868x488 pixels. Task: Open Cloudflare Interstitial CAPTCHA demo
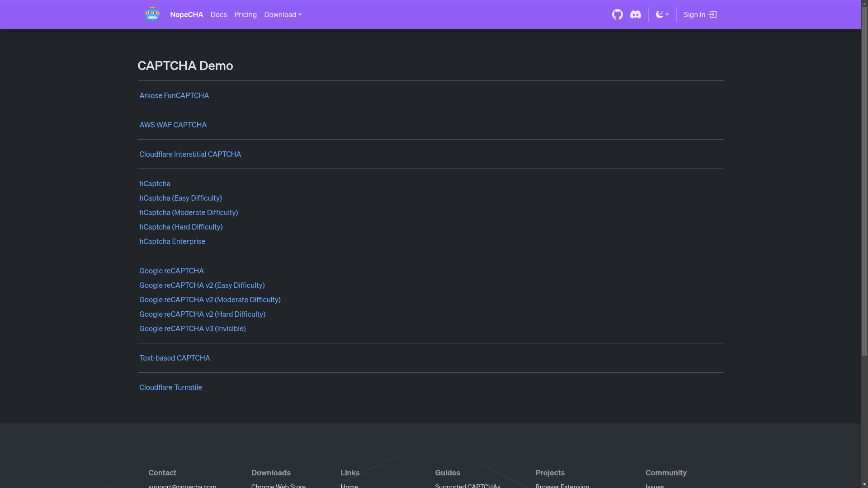coord(190,154)
